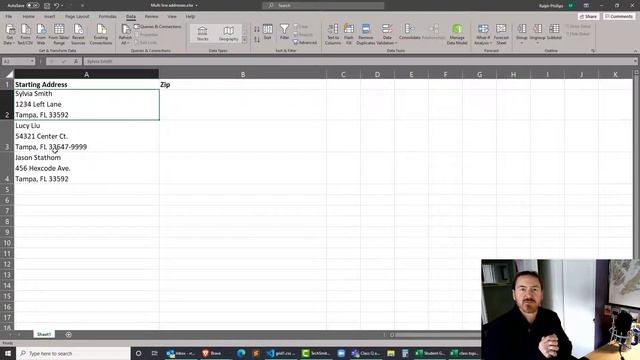The width and height of the screenshot is (640, 360).
Task: Add a new sheet
Action: coord(69,335)
